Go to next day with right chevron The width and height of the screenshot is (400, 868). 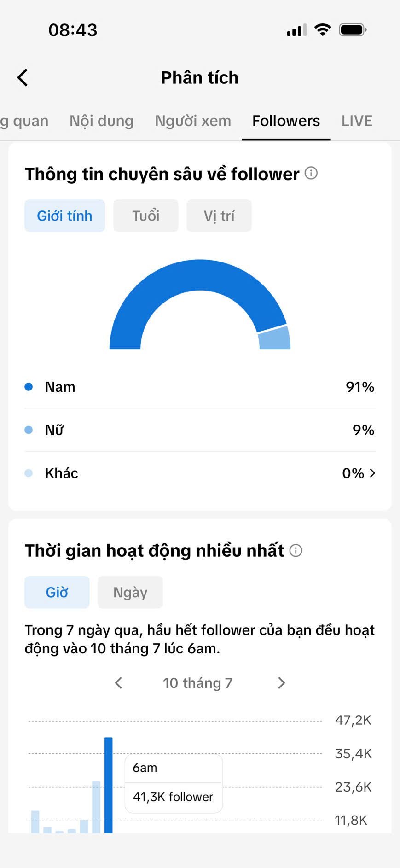pyautogui.click(x=282, y=683)
